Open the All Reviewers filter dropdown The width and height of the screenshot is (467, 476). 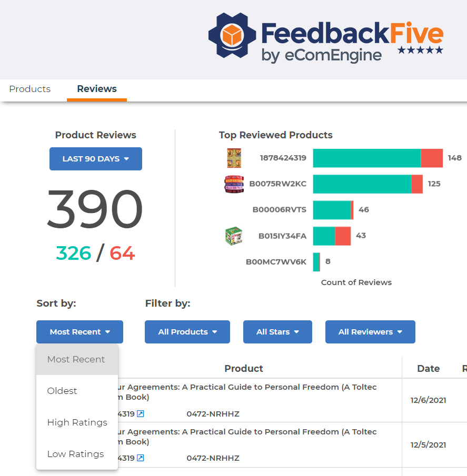[x=370, y=332]
